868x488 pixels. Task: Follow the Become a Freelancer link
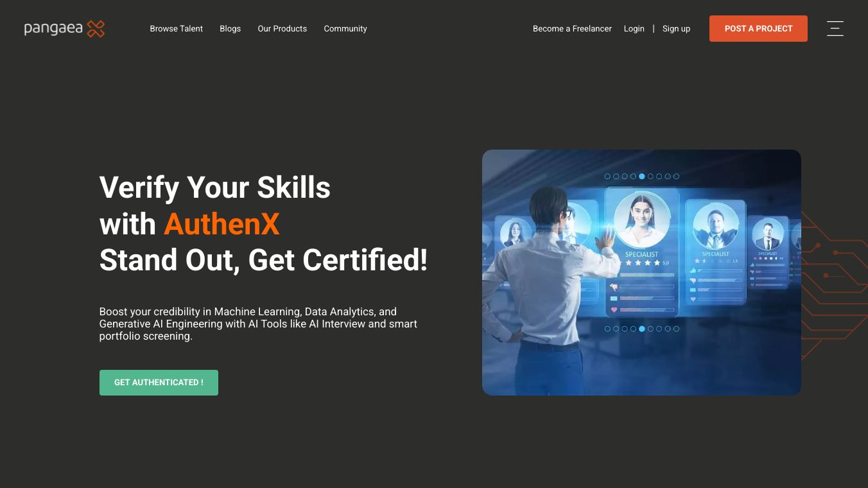pyautogui.click(x=572, y=29)
